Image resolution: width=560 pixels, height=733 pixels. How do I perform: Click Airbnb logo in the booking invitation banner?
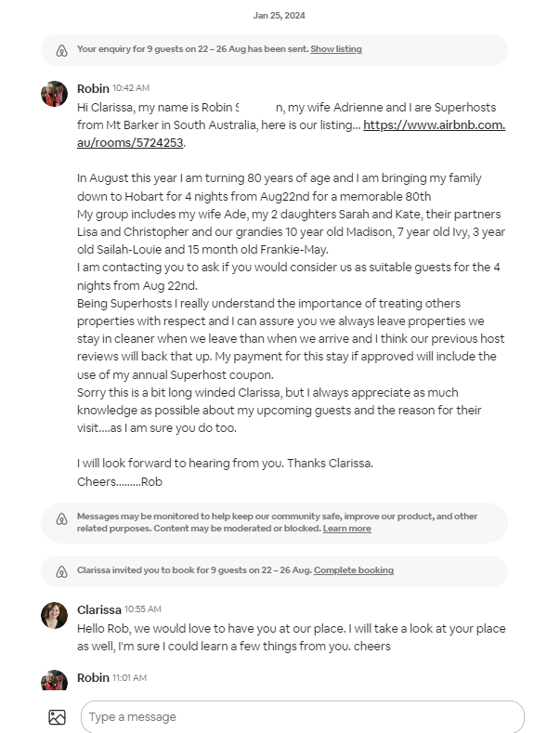(x=62, y=571)
